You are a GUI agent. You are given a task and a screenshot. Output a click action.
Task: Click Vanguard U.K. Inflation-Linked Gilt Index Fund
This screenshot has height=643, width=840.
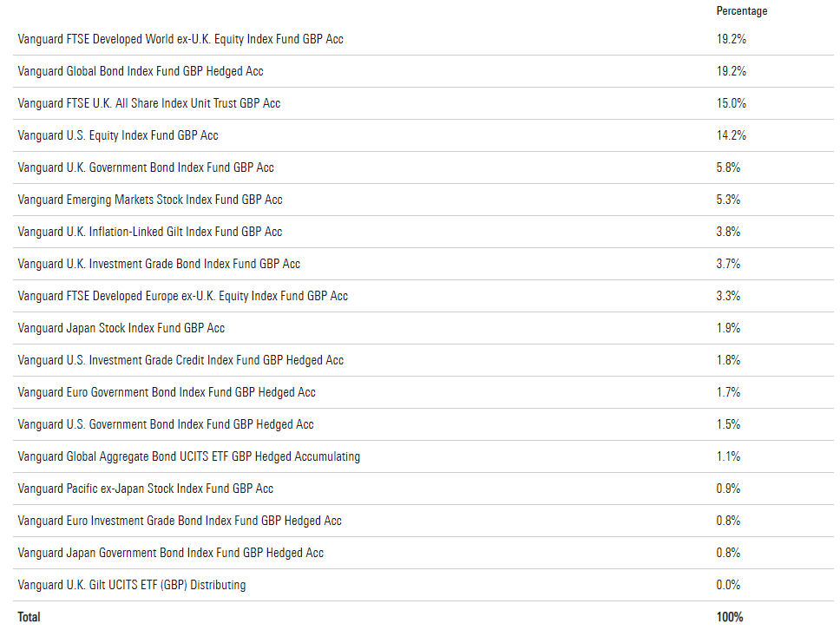pos(150,232)
